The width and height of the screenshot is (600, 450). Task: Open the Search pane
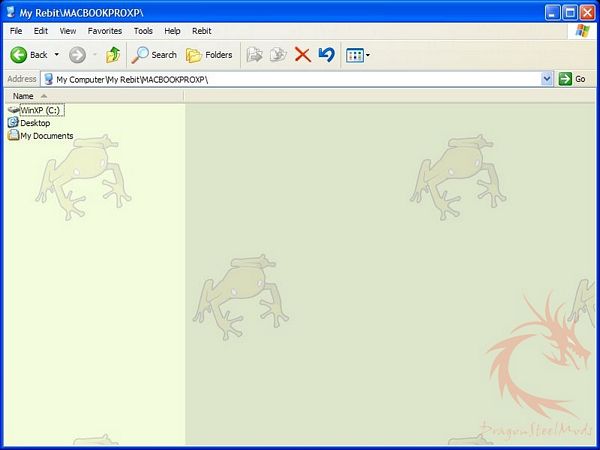[155, 55]
